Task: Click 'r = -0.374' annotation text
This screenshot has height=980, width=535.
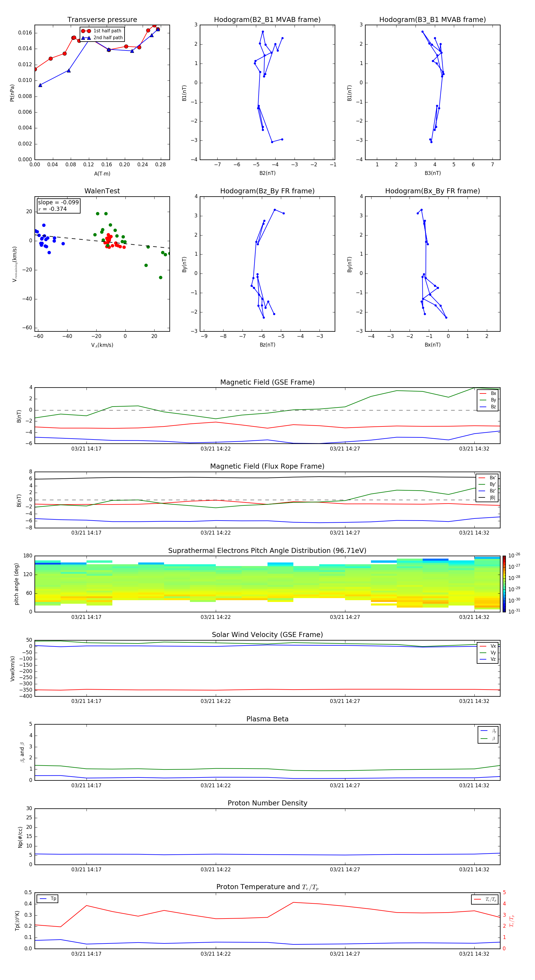Action: point(53,209)
